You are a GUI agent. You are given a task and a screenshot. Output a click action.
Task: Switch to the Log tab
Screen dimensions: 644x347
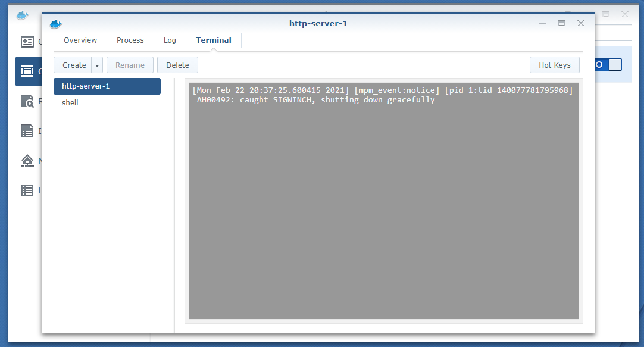170,40
